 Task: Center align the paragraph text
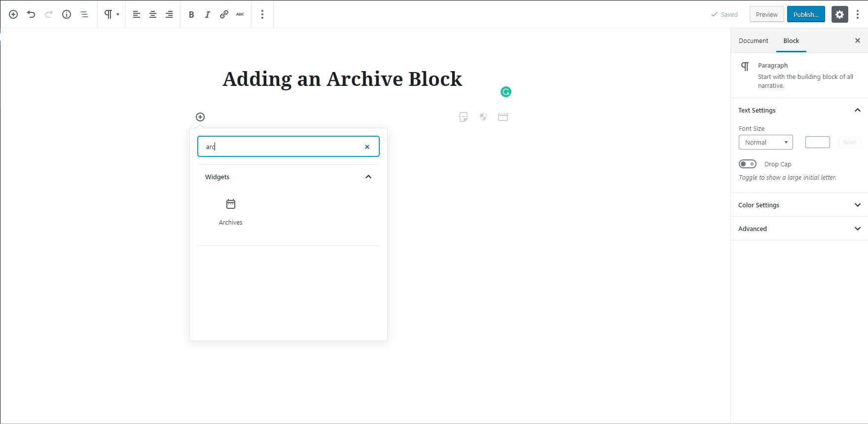click(153, 14)
